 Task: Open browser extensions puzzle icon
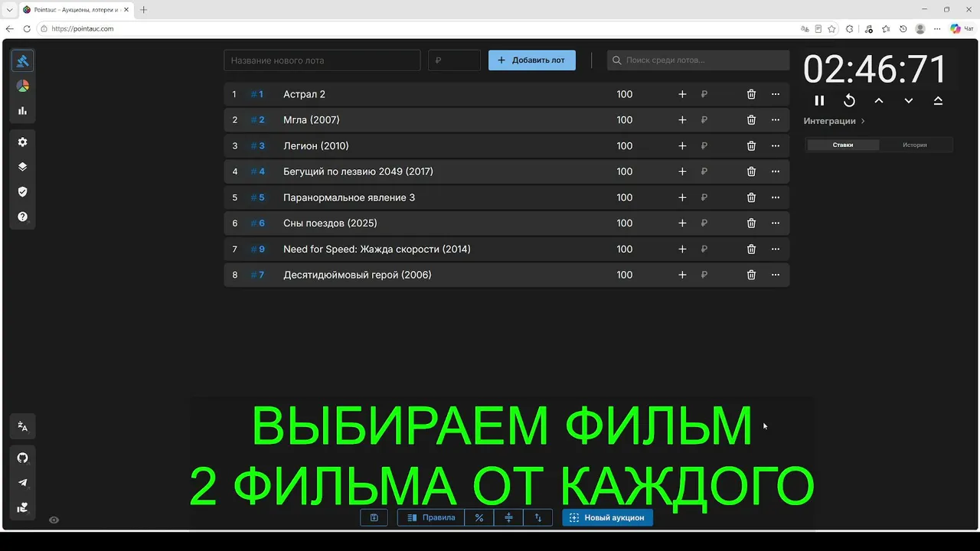coord(850,28)
